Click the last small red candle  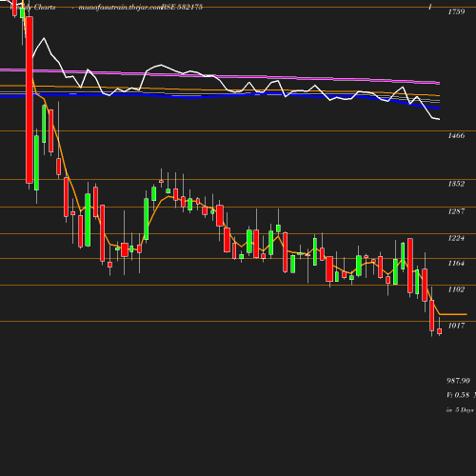tap(440, 331)
